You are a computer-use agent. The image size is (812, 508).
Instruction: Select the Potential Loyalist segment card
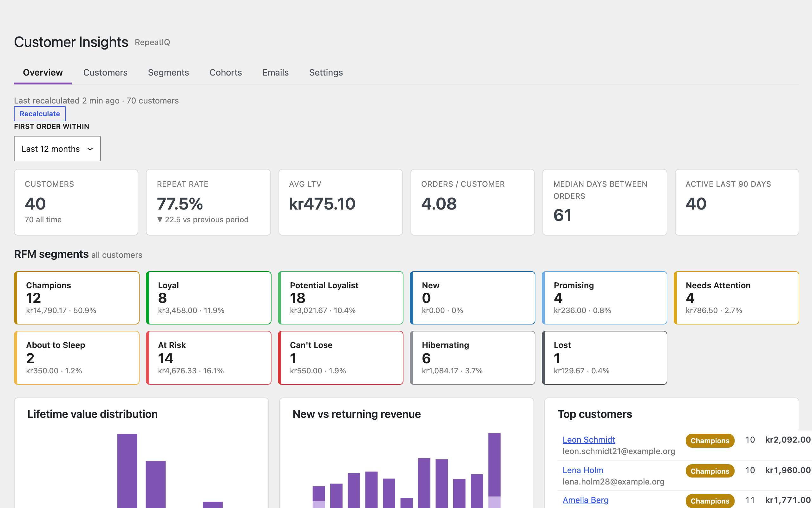[341, 298]
